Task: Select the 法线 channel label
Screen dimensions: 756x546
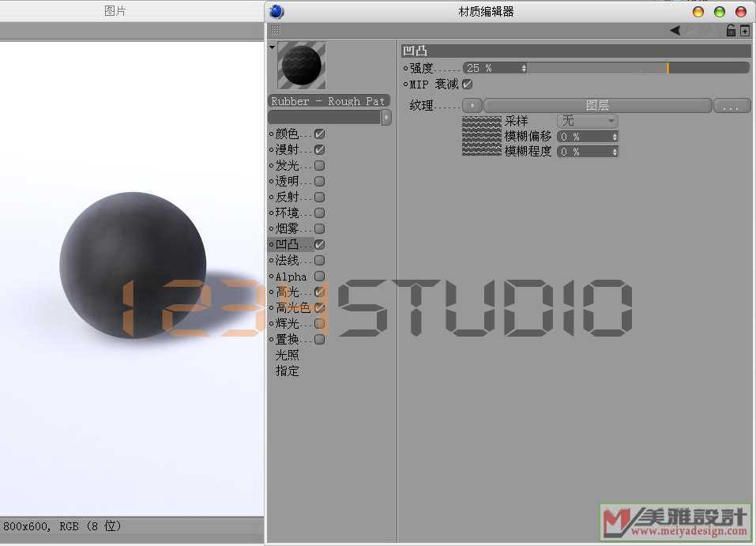Action: click(287, 261)
